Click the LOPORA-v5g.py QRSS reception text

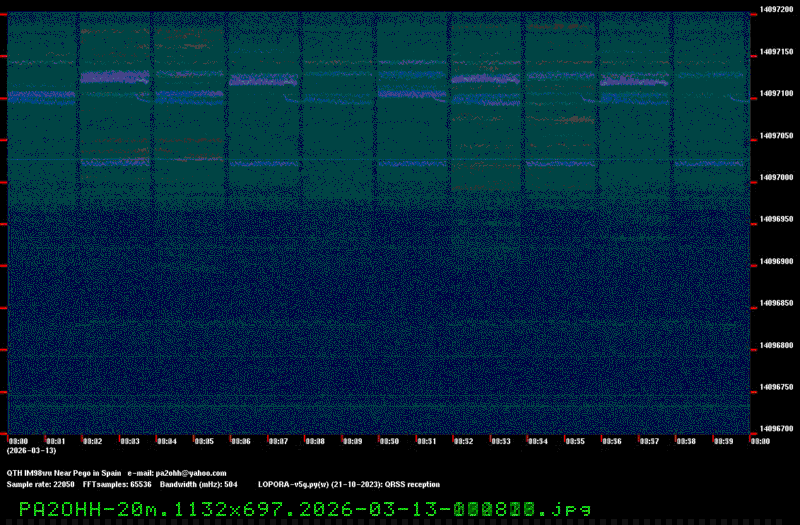click(x=348, y=484)
